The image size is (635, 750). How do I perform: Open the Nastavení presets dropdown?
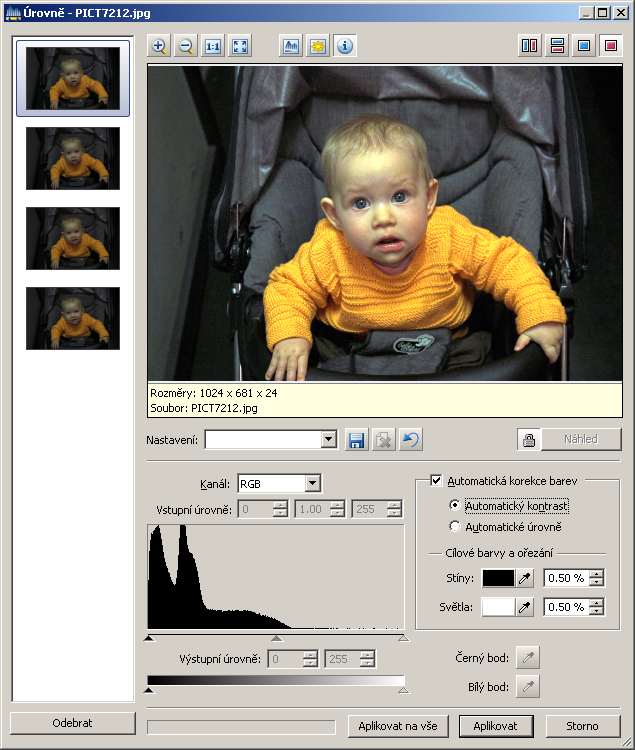pos(328,440)
